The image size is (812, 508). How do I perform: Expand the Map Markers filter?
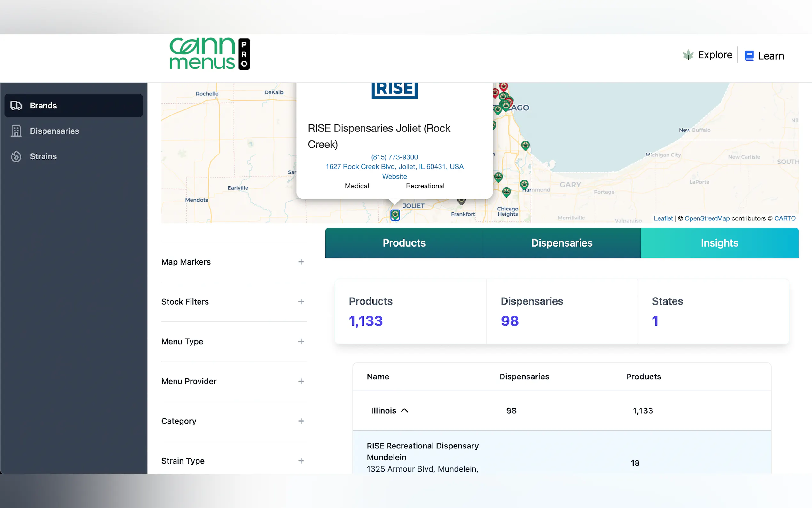click(301, 262)
